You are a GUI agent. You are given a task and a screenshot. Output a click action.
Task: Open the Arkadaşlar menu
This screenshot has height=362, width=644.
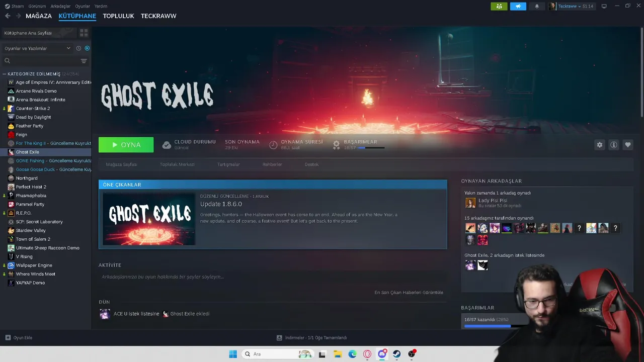(61, 6)
